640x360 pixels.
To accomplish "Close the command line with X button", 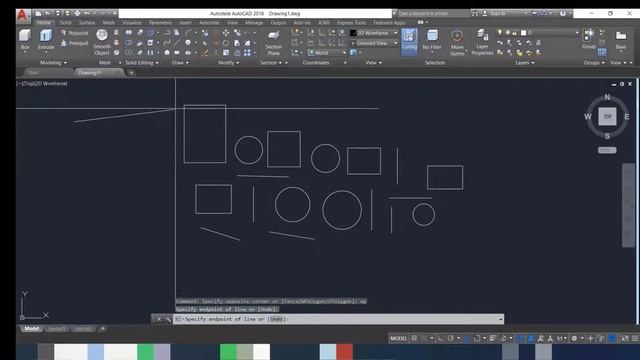I will [159, 319].
